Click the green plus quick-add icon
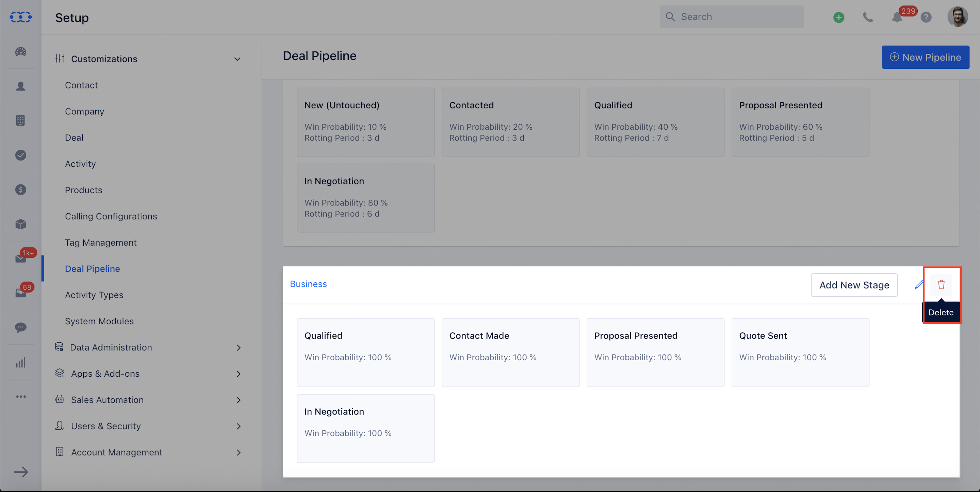This screenshot has width=980, height=492. tap(838, 17)
